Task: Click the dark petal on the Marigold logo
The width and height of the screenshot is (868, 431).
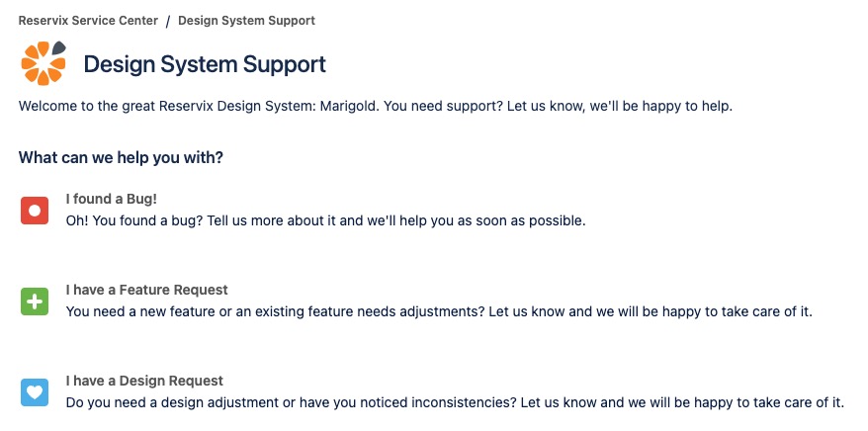Action: 59,48
